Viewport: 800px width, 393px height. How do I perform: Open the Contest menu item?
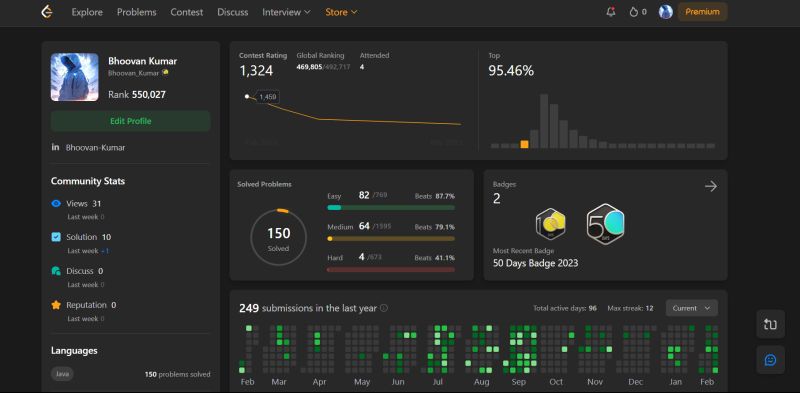pos(187,12)
